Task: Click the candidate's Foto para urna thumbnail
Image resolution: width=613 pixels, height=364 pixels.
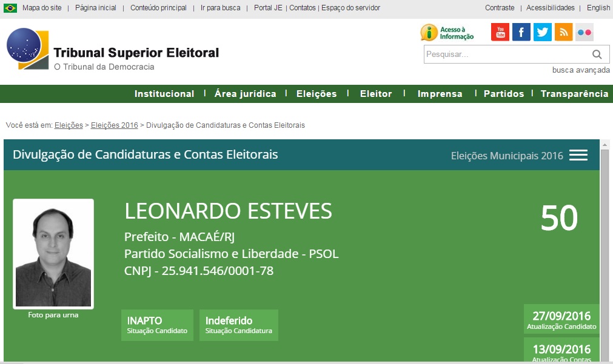Action: click(53, 254)
